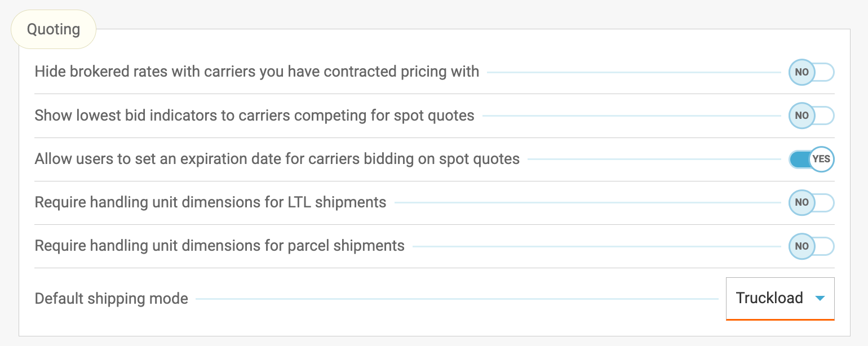The height and width of the screenshot is (346, 868).
Task: Click 'Require handling unit dimensions for parcel' label
Action: click(x=220, y=246)
